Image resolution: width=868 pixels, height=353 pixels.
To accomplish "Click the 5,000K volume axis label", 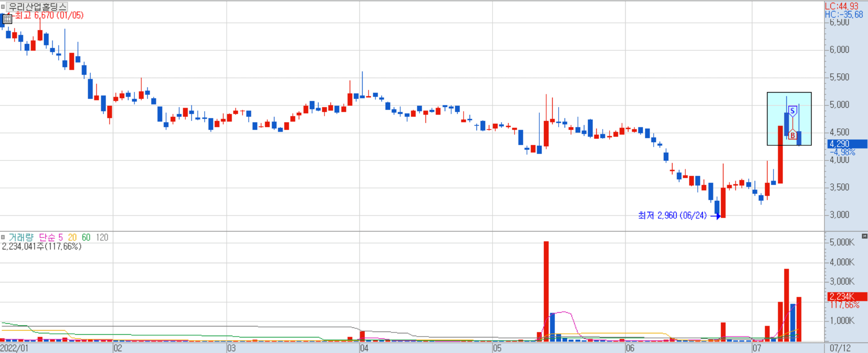I will tap(842, 242).
